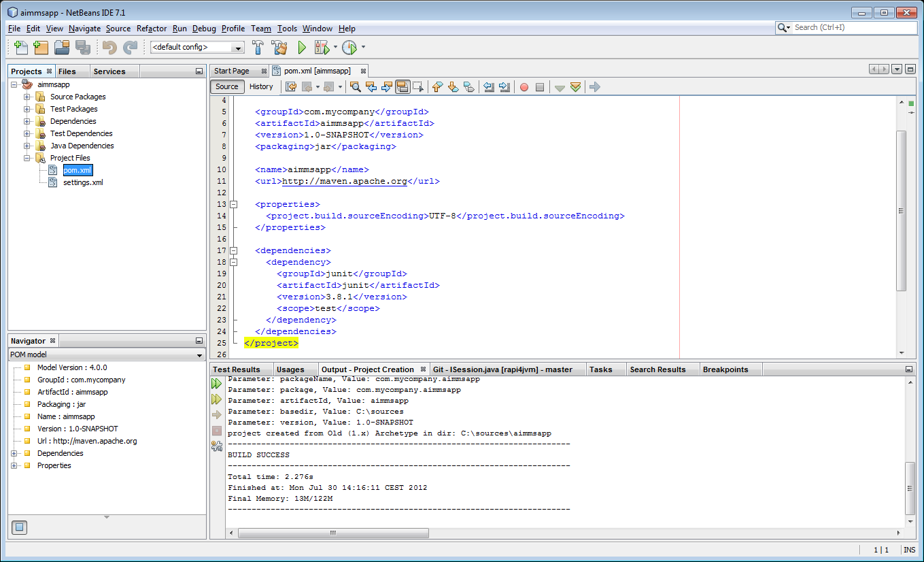Click Clean and Build broom icon
924x562 pixels.
pyautogui.click(x=279, y=48)
